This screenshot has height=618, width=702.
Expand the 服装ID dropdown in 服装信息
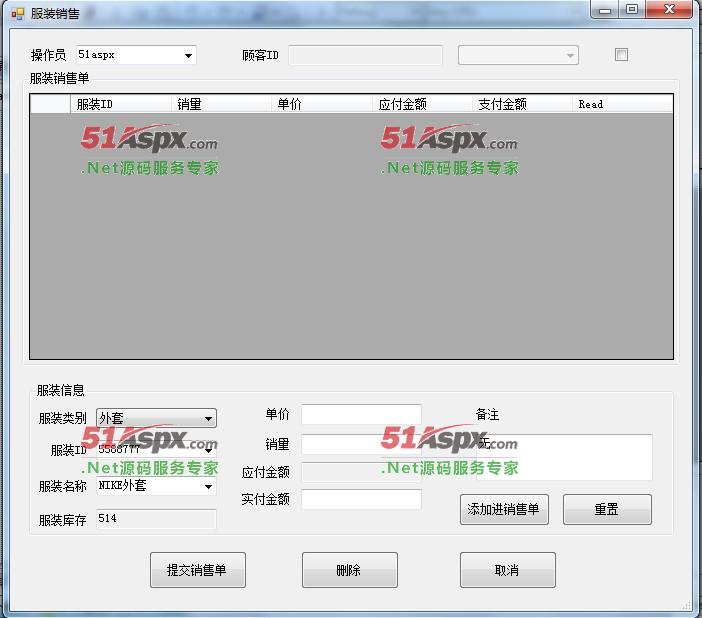[x=208, y=451]
